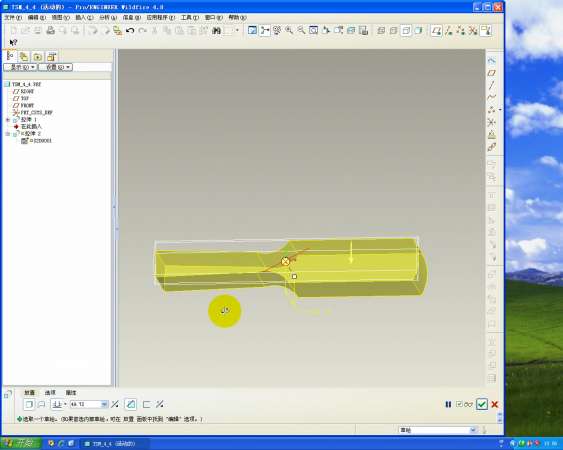Expand the 拉伸 1 feature in the model tree
The width and height of the screenshot is (563, 450).
click(x=8, y=120)
